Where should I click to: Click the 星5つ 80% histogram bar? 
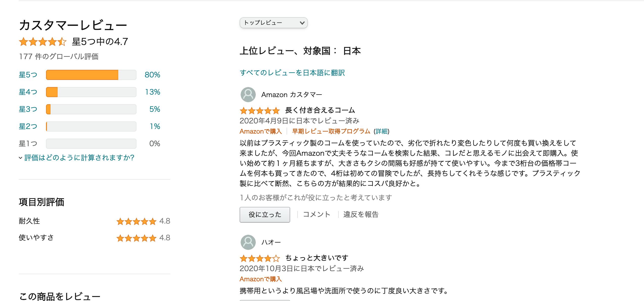tap(91, 75)
